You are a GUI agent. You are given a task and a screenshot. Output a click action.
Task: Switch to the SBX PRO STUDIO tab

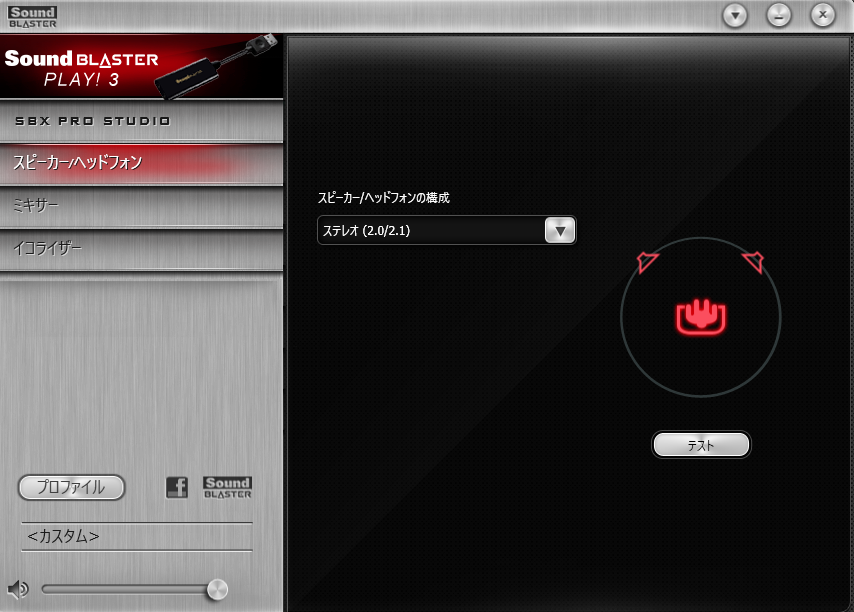click(x=142, y=121)
